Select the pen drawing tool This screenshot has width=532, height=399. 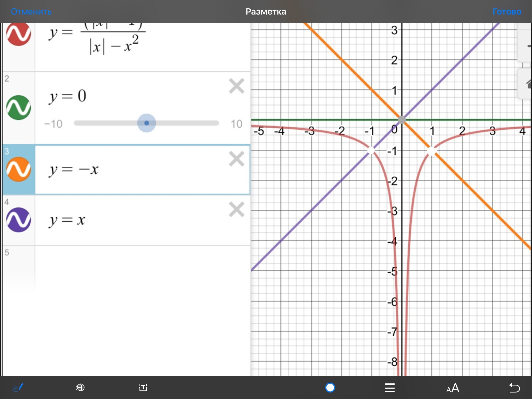click(x=18, y=388)
